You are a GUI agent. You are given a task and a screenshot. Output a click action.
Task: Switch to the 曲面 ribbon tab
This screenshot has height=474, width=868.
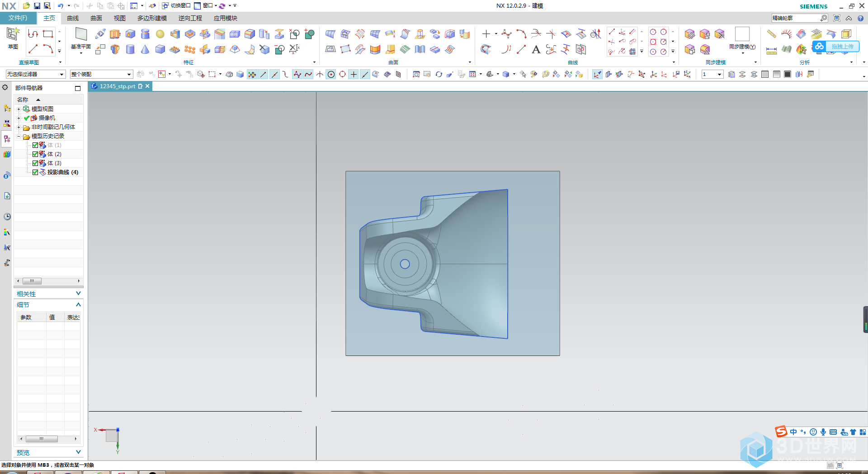pyautogui.click(x=96, y=18)
